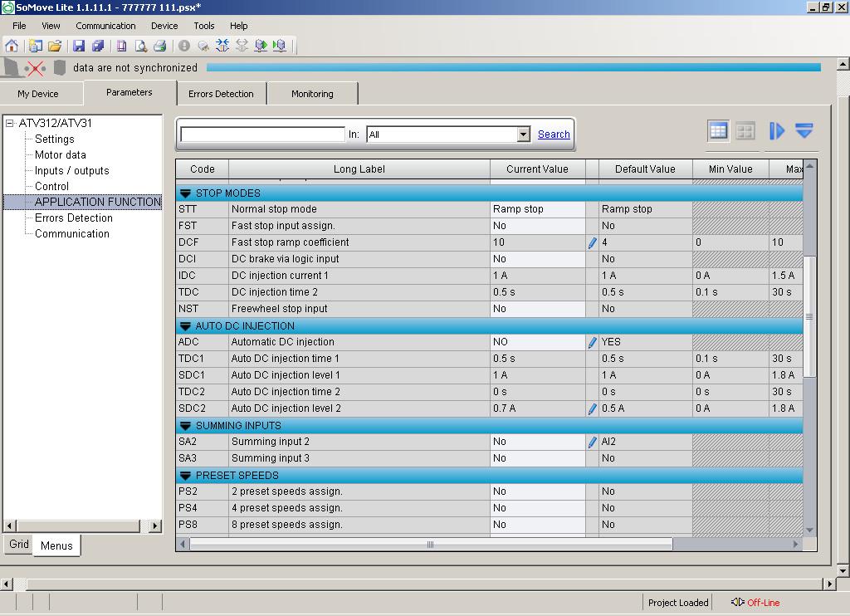Click the table's vertical scrollbar thumb
Viewport: 850px width, 616px height.
point(809,316)
